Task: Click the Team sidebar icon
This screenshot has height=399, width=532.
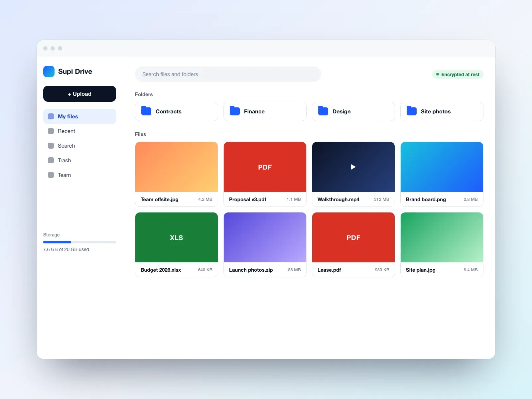Action: [51, 175]
